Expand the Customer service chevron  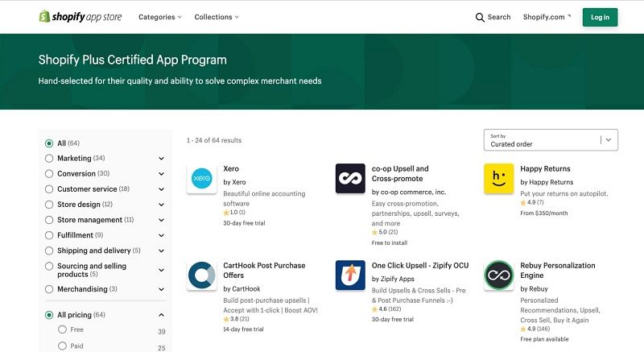coord(162,189)
